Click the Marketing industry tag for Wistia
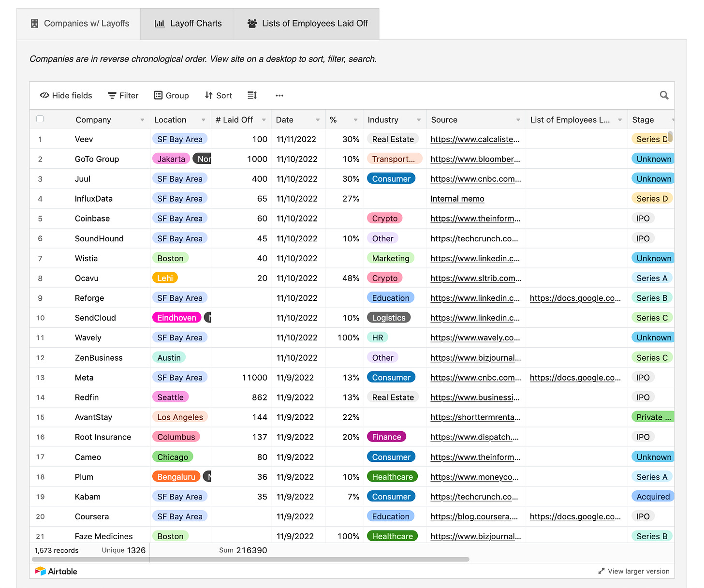The height and width of the screenshot is (588, 704). point(391,258)
